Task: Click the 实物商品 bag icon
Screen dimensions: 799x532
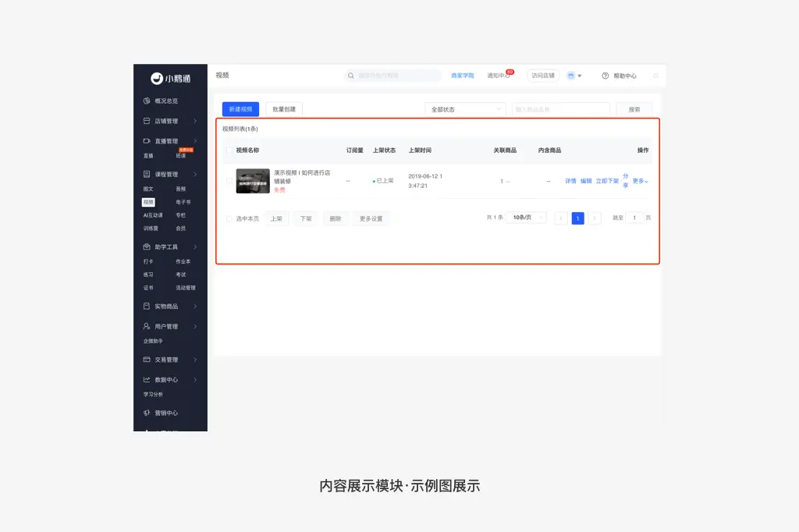Action: (147, 307)
